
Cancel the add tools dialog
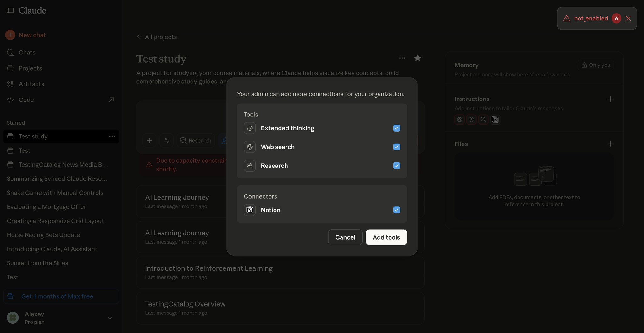pos(345,237)
